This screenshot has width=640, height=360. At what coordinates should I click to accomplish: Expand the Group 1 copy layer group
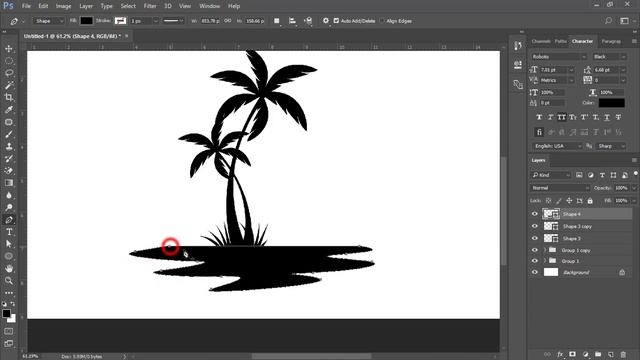point(544,250)
